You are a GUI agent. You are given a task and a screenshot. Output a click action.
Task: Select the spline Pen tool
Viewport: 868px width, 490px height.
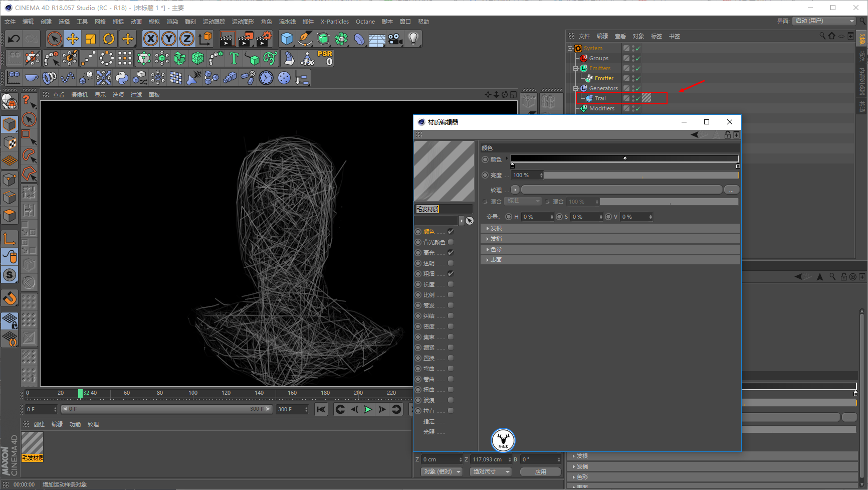coord(305,39)
